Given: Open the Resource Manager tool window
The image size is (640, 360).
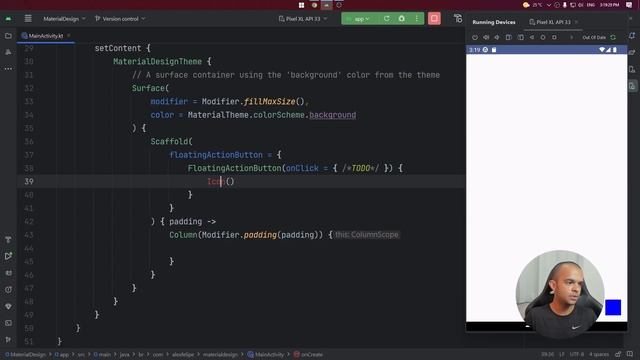Looking at the screenshot, I should (x=8, y=52).
